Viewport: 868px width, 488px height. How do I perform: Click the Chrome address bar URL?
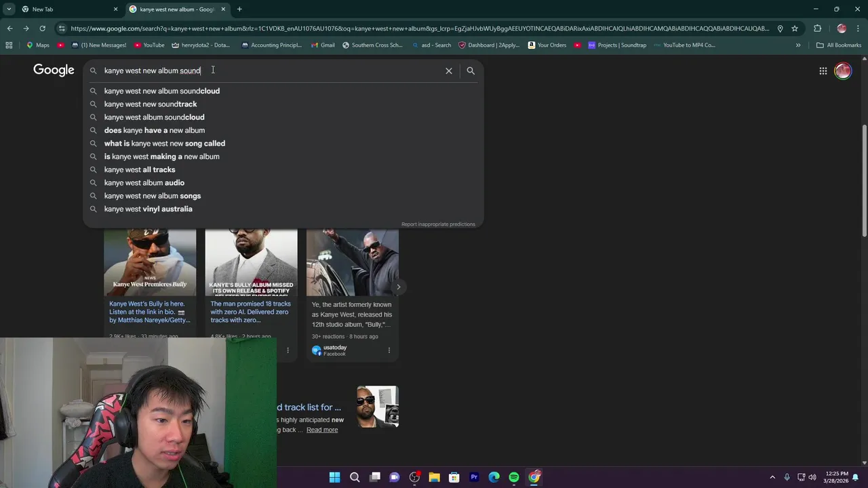click(420, 28)
